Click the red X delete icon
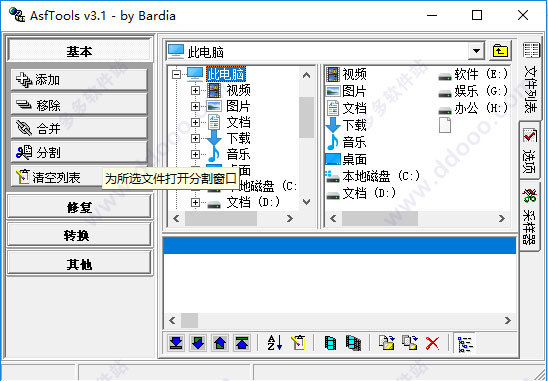The height and width of the screenshot is (381, 548). [x=433, y=343]
